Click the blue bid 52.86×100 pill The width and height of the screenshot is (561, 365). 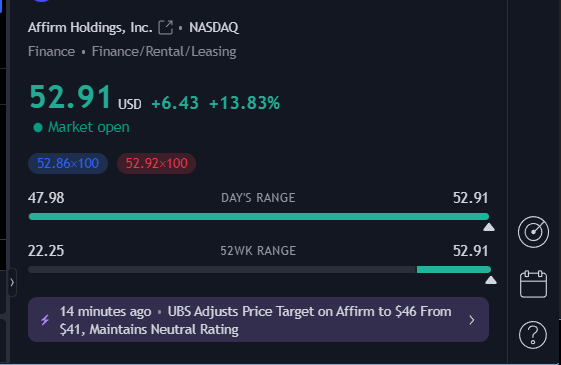click(68, 164)
